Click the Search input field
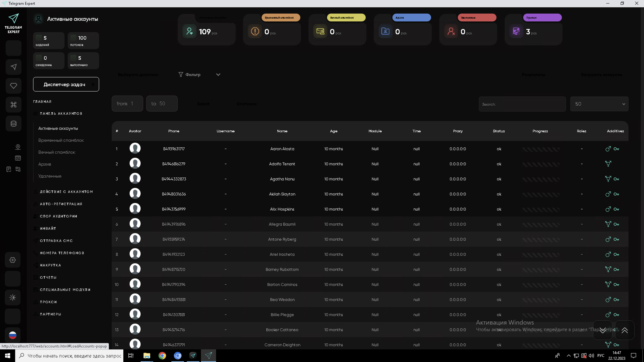Viewport: 644px width, 362px height. point(522,104)
